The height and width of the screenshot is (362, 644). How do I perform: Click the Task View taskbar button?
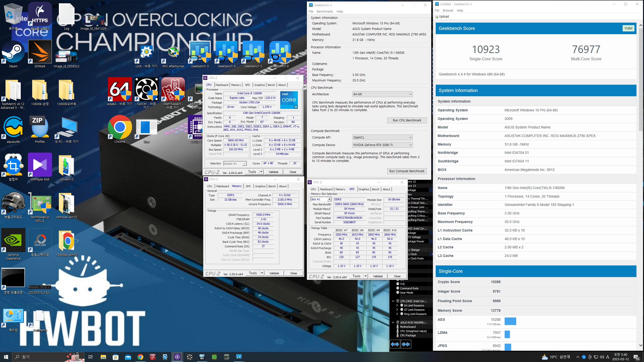point(91,357)
